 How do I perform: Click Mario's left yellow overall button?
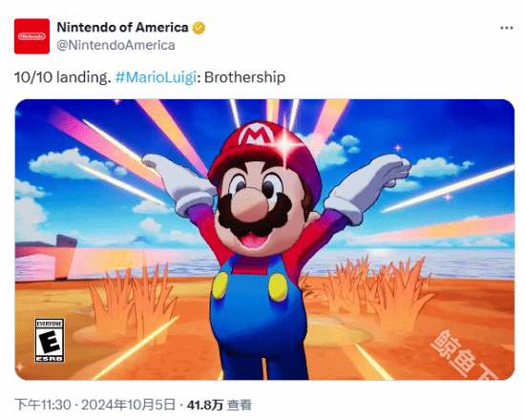(220, 285)
